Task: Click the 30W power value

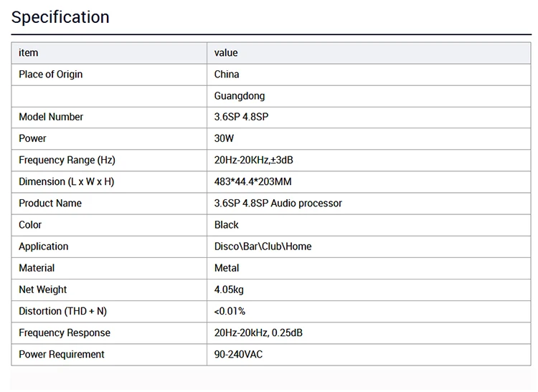Action: pyautogui.click(x=224, y=138)
